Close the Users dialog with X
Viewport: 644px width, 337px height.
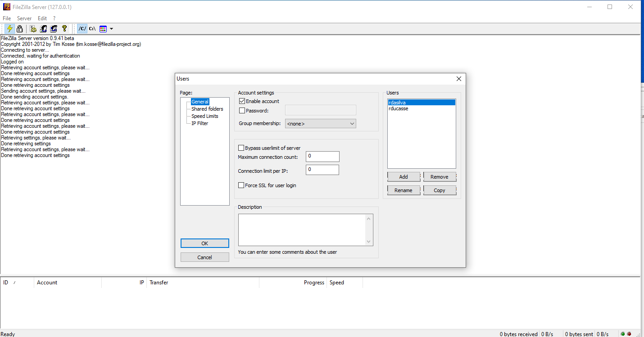pos(459,79)
